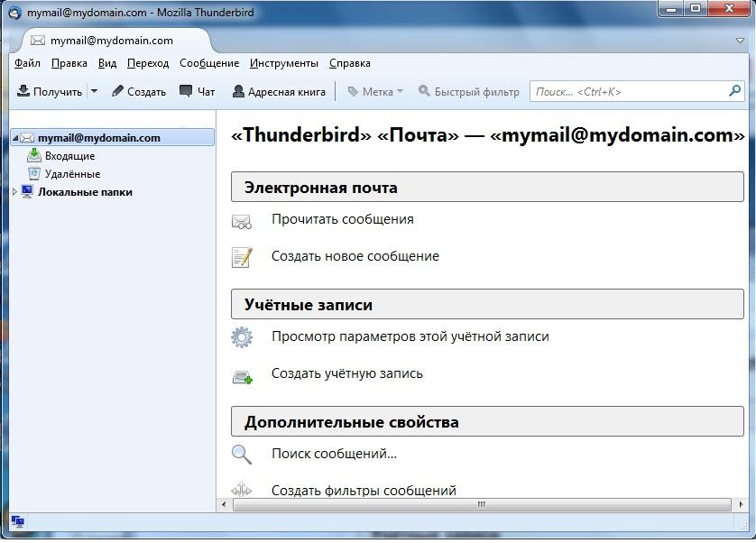Open dropdown arrow next to Получить

click(94, 91)
